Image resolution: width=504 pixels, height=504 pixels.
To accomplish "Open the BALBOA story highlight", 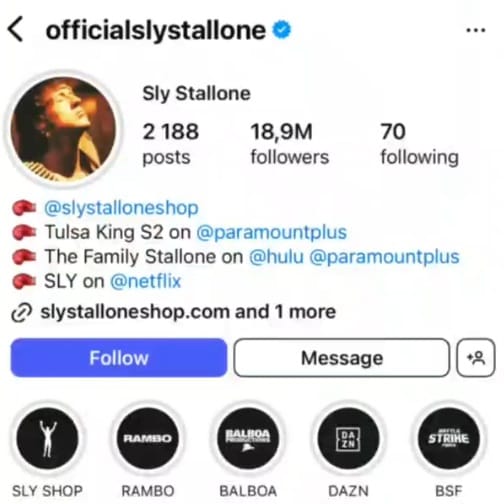I will click(248, 438).
